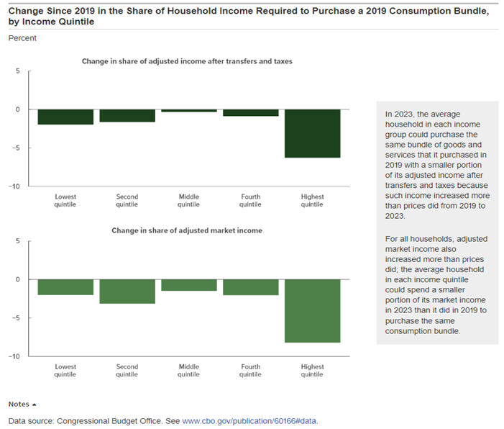Expand the Notes disclosure arrow
Screen dimensions: 504x429
[34, 405]
